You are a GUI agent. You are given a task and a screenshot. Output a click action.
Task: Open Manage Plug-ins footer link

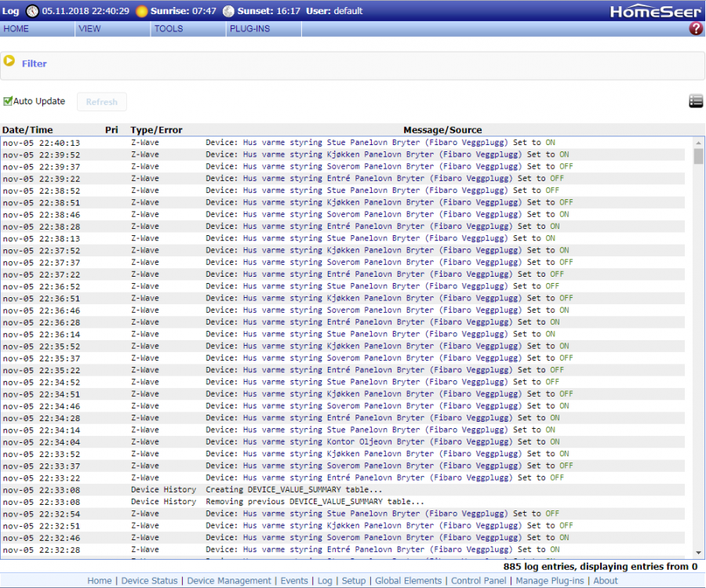tap(549, 581)
